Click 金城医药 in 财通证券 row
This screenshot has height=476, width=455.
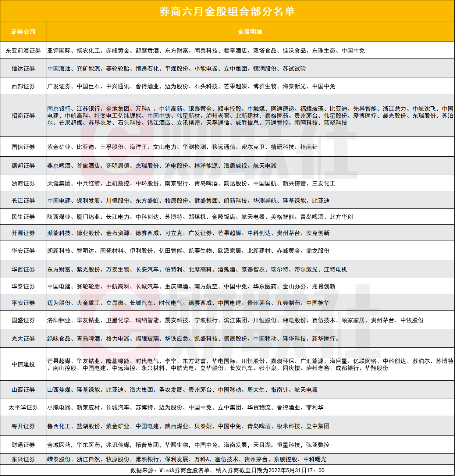(59, 445)
